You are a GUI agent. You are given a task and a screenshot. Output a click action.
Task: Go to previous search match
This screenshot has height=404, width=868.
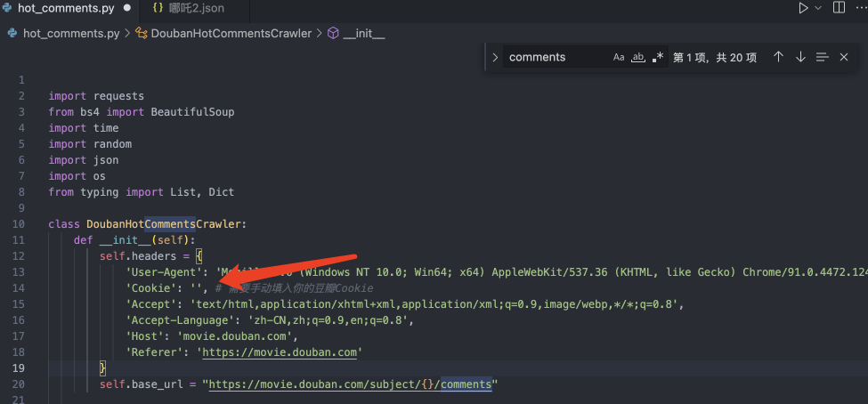click(x=778, y=57)
